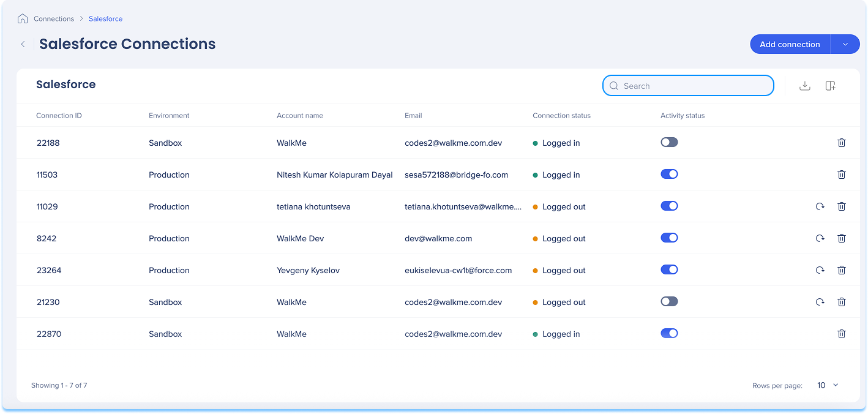Switch off activity toggle for connection 23264
This screenshot has width=868, height=414.
[669, 269]
